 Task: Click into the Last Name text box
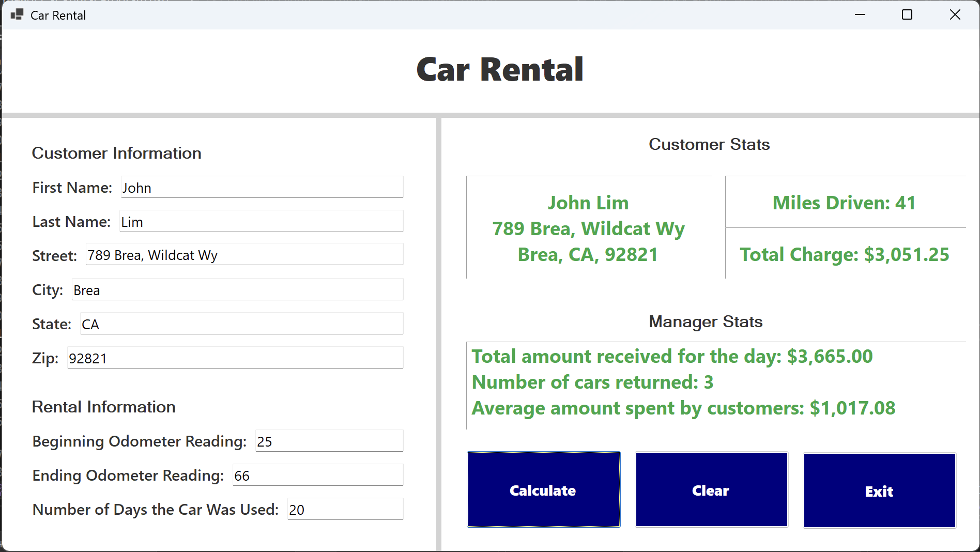[x=261, y=222]
